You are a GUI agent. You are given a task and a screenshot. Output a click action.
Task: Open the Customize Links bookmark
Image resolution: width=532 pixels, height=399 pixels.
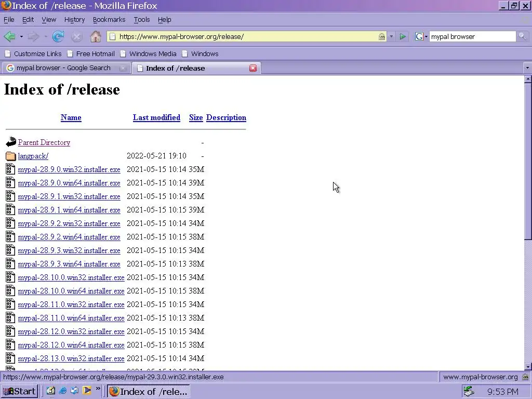[33, 54]
